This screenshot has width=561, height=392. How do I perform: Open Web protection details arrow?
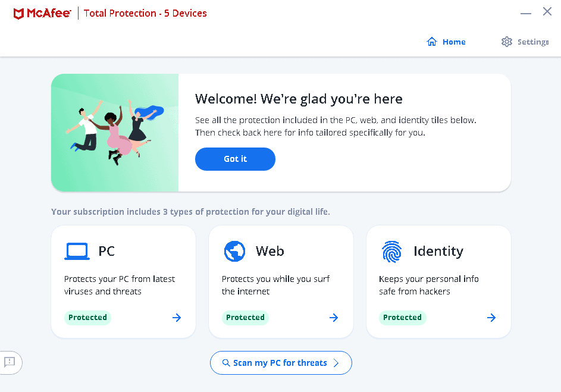tap(334, 318)
